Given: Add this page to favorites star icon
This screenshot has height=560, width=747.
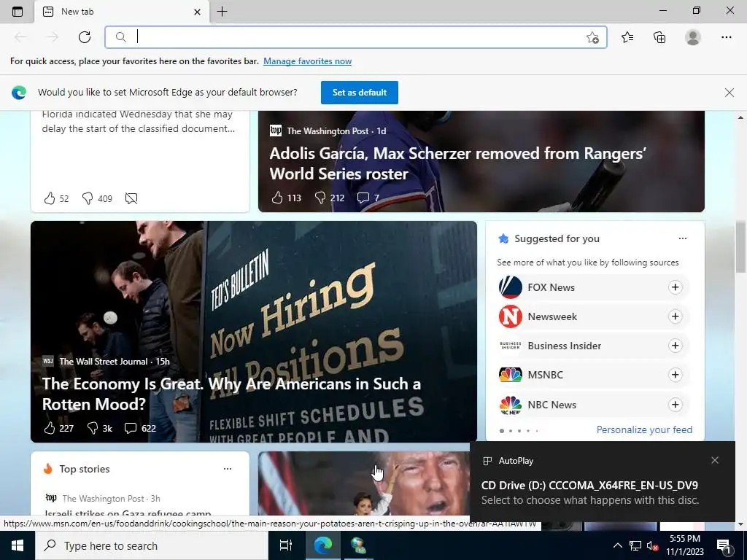Looking at the screenshot, I should [592, 37].
